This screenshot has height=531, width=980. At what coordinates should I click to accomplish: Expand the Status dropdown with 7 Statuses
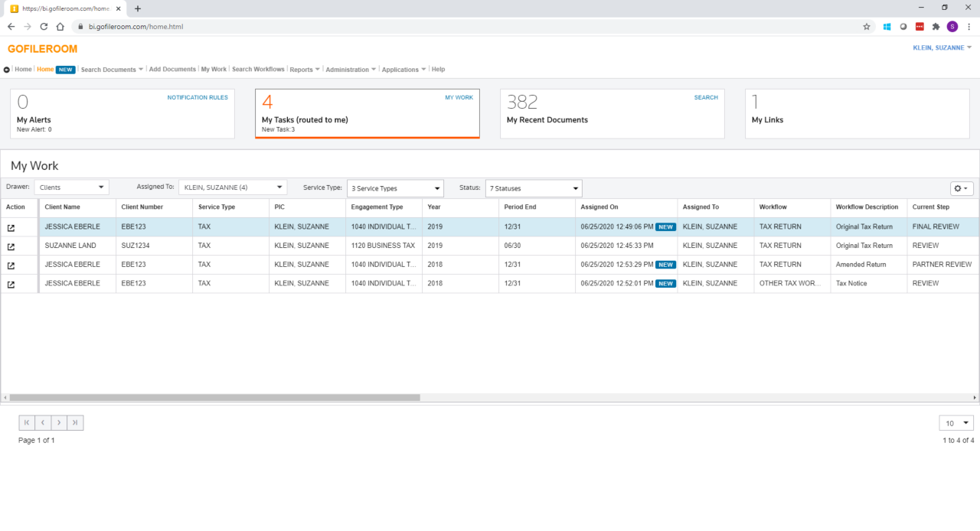coord(533,188)
